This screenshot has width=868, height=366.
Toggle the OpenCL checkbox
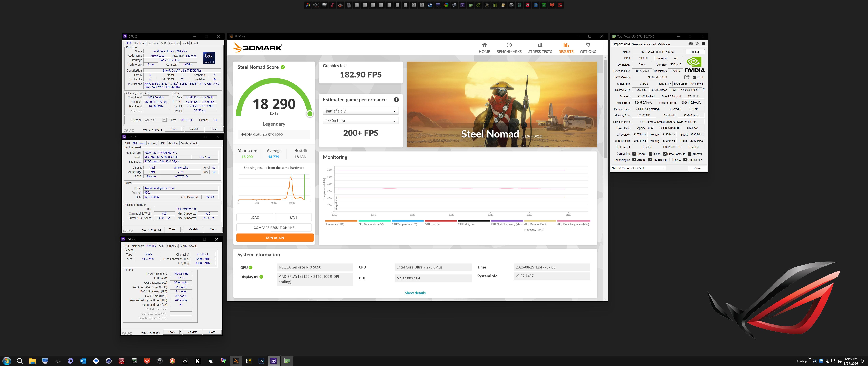(634, 154)
